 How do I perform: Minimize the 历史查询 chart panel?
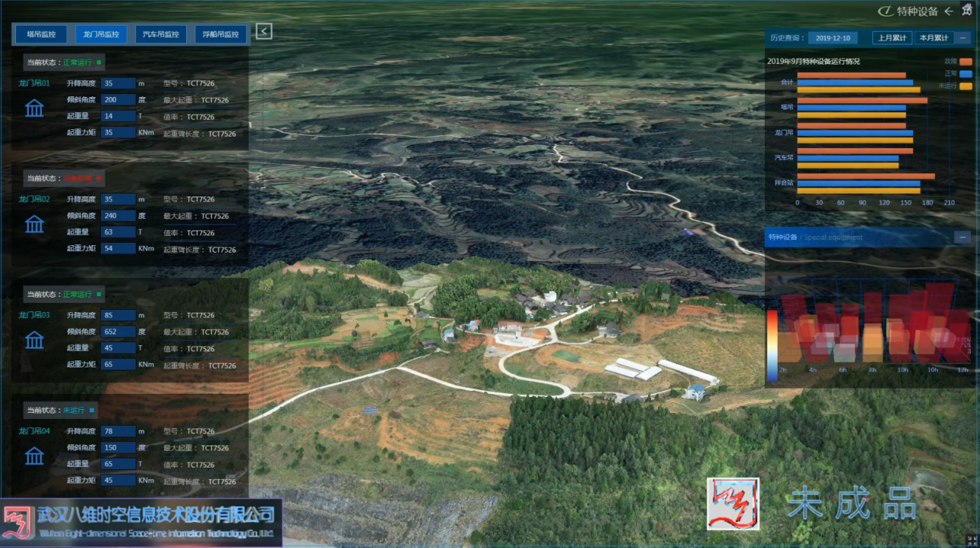coord(963,38)
